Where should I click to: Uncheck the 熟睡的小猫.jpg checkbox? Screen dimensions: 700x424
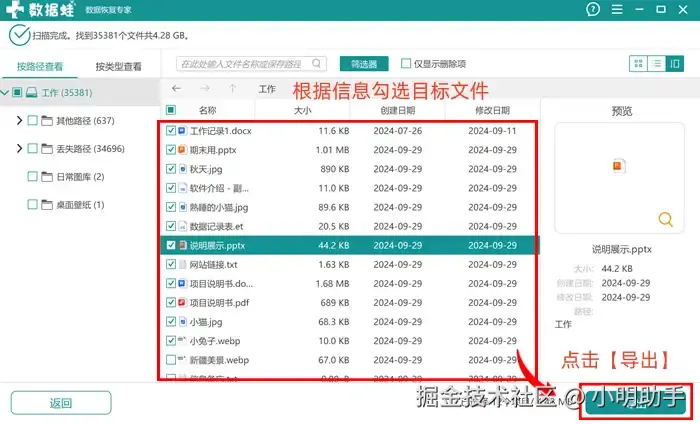click(x=171, y=207)
